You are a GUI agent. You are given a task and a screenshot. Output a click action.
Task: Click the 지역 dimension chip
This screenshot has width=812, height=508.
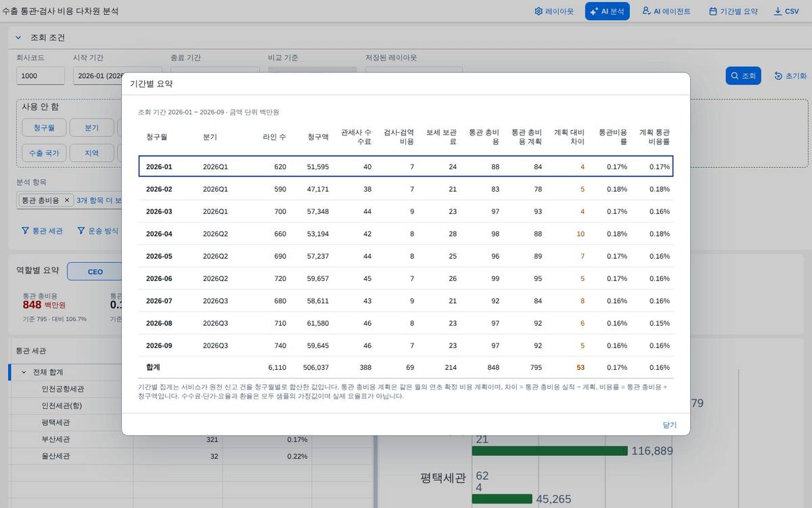(x=91, y=153)
